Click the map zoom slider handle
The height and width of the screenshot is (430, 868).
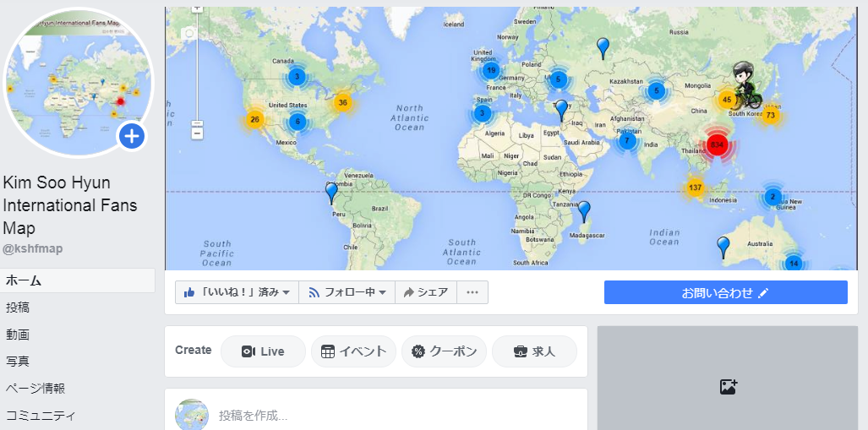[x=197, y=124]
